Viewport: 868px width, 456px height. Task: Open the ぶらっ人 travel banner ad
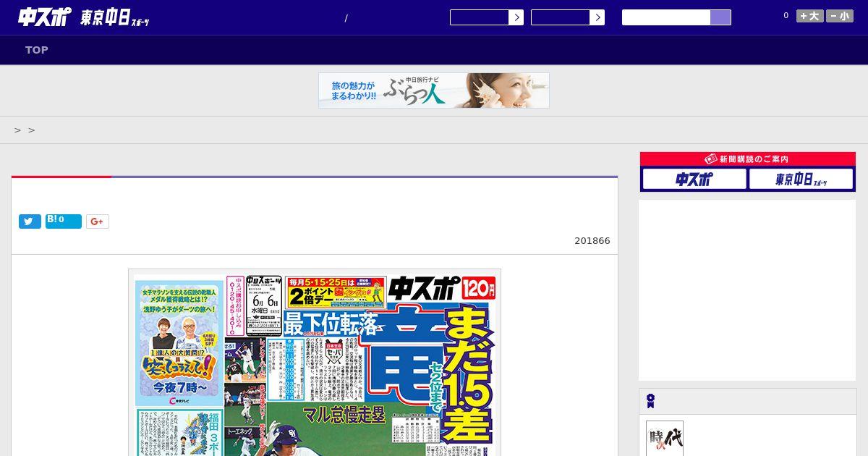(434, 90)
